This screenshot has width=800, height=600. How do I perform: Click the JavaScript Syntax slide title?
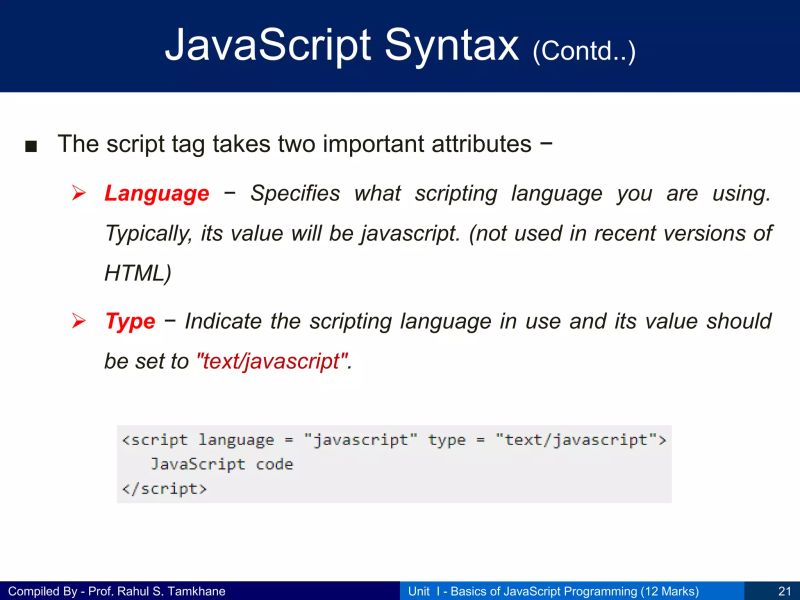click(x=340, y=45)
